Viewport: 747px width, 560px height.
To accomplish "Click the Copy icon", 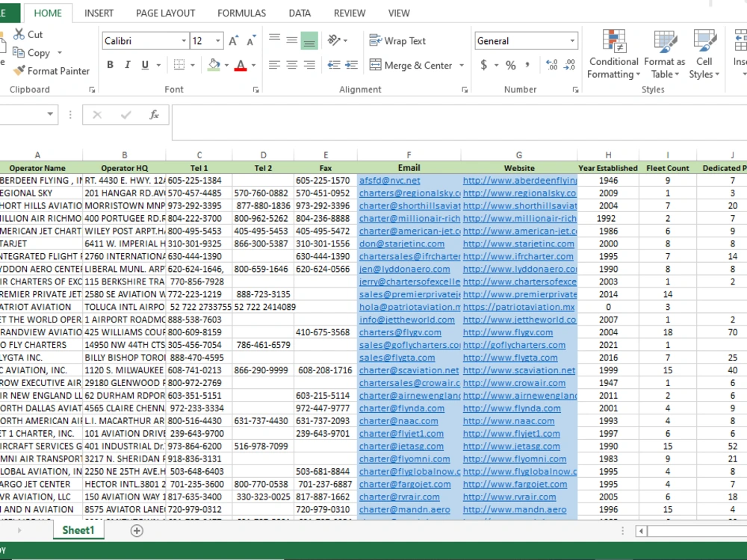I will click(x=19, y=52).
